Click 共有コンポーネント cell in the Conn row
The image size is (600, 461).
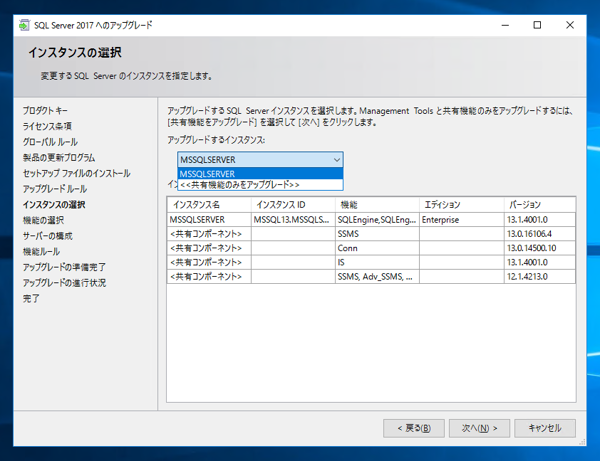[209, 248]
